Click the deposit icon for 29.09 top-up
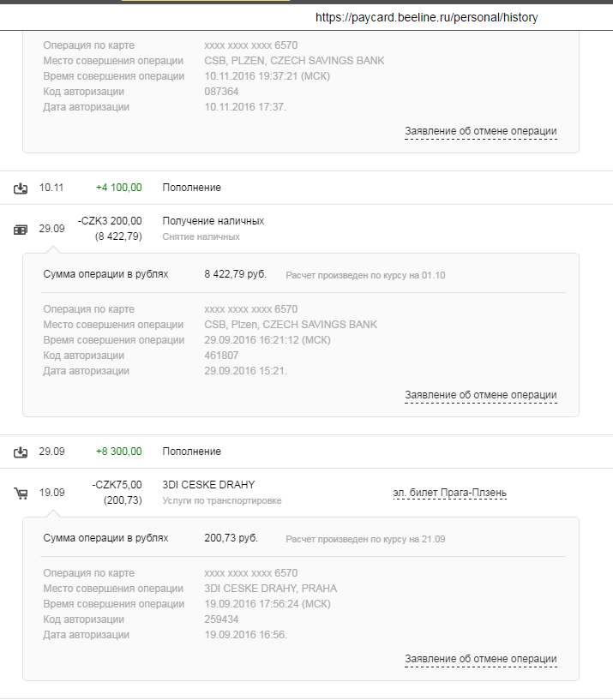This screenshot has width=613, height=700. click(21, 452)
